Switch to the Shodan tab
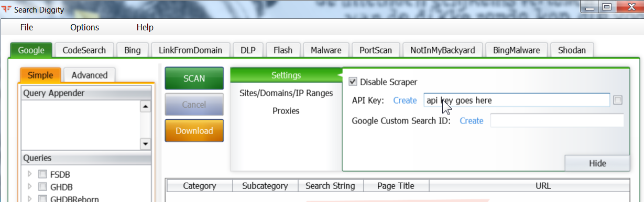The height and width of the screenshot is (202, 644). click(x=572, y=50)
